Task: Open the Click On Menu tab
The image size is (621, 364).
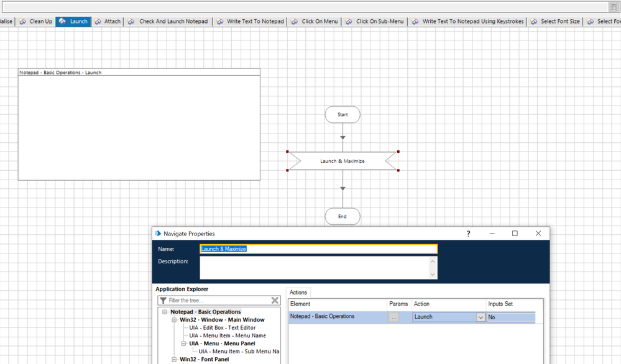Action: point(314,21)
